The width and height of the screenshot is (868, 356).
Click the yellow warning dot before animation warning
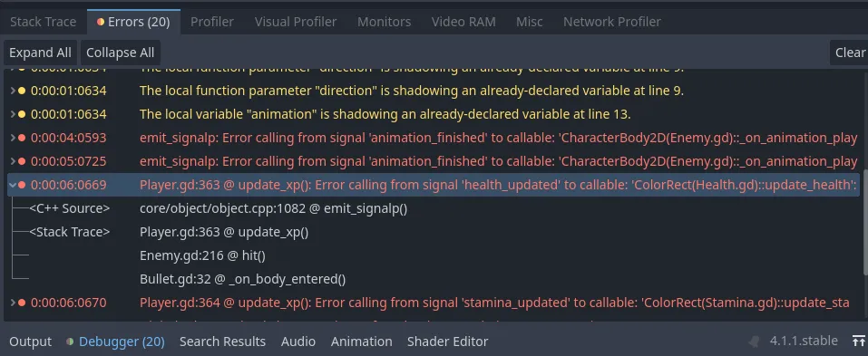[22, 114]
